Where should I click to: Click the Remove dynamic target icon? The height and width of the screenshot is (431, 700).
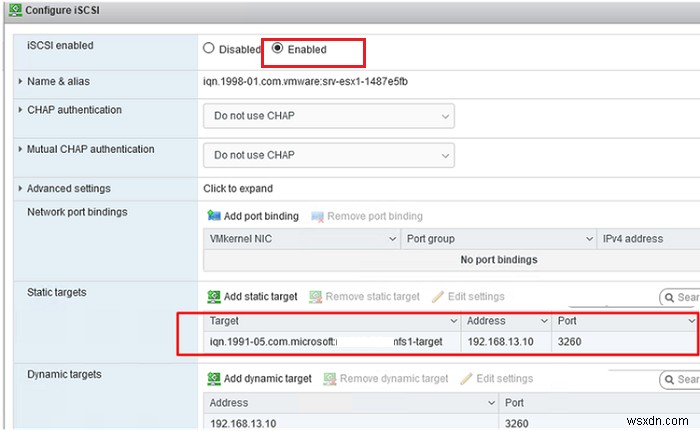pos(330,379)
